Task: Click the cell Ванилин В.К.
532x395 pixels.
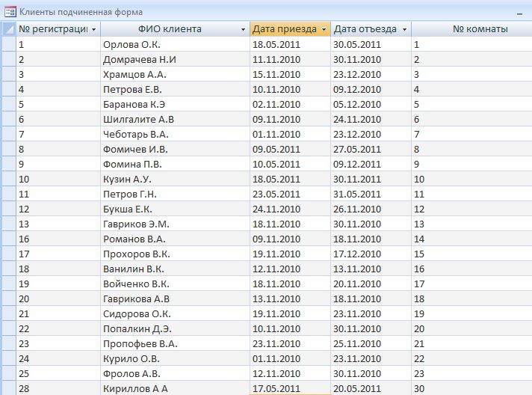Action: 175,269
